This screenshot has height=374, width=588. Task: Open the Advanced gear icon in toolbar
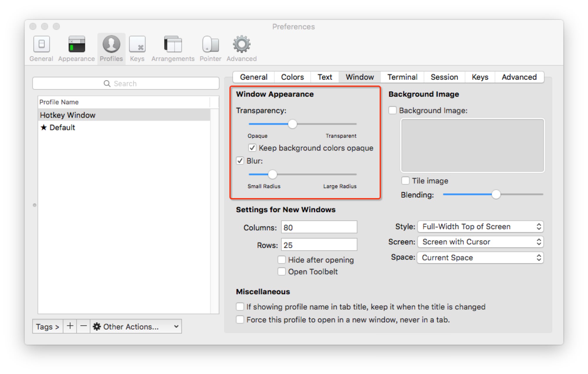pyautogui.click(x=241, y=45)
